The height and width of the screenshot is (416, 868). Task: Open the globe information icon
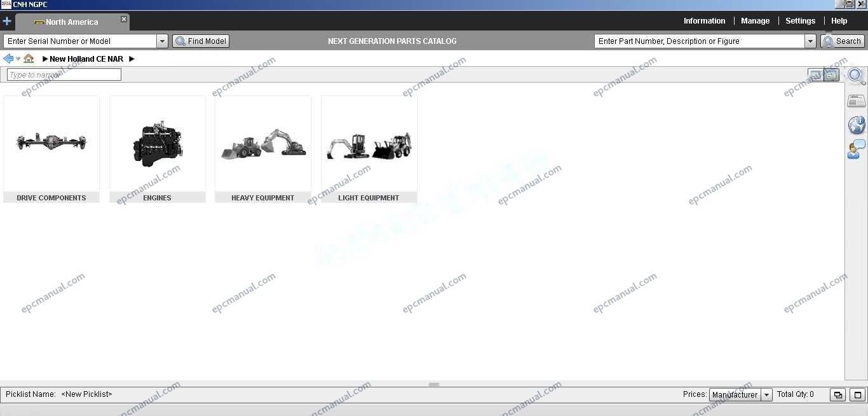857,125
